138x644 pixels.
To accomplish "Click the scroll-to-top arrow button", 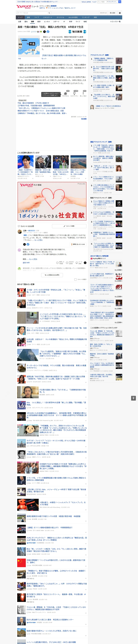I will 133,398.
